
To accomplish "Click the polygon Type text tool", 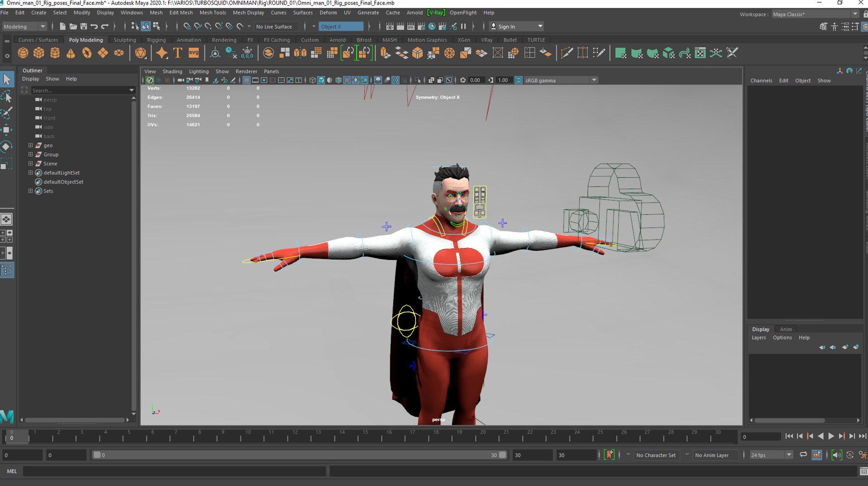I will point(178,53).
